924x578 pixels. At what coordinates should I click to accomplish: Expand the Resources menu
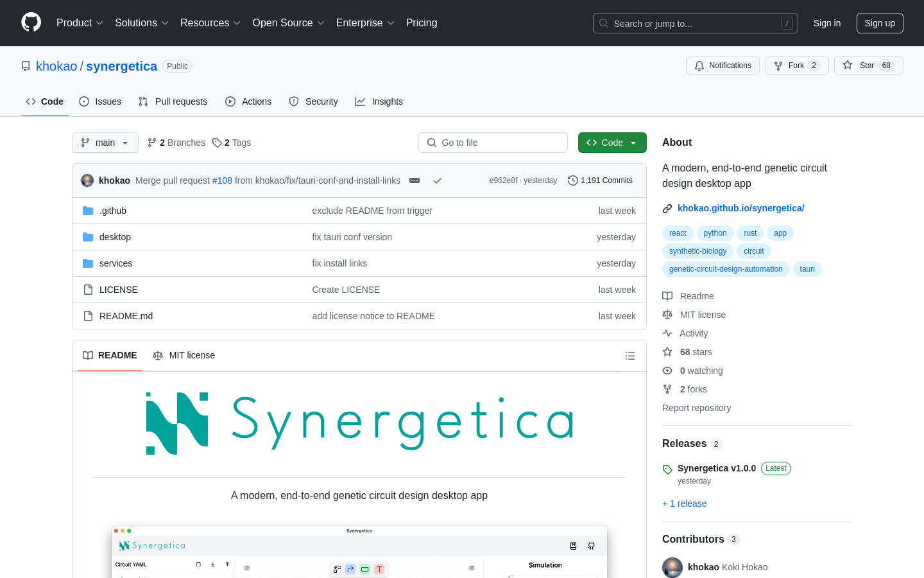pos(210,22)
